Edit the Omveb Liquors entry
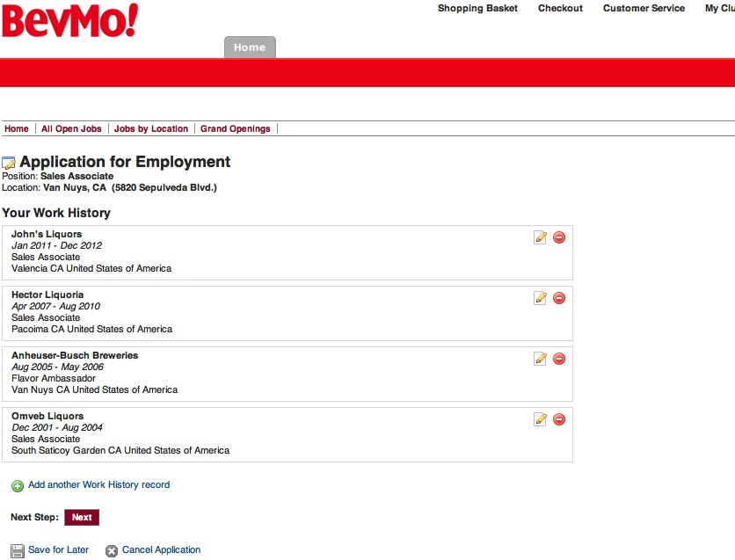The height and width of the screenshot is (560, 735). [x=540, y=419]
